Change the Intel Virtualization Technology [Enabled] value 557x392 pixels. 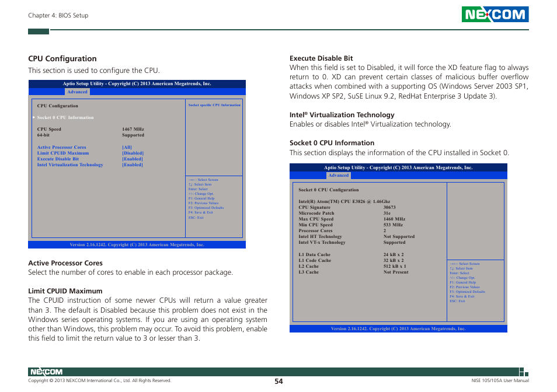pyautogui.click(x=133, y=164)
